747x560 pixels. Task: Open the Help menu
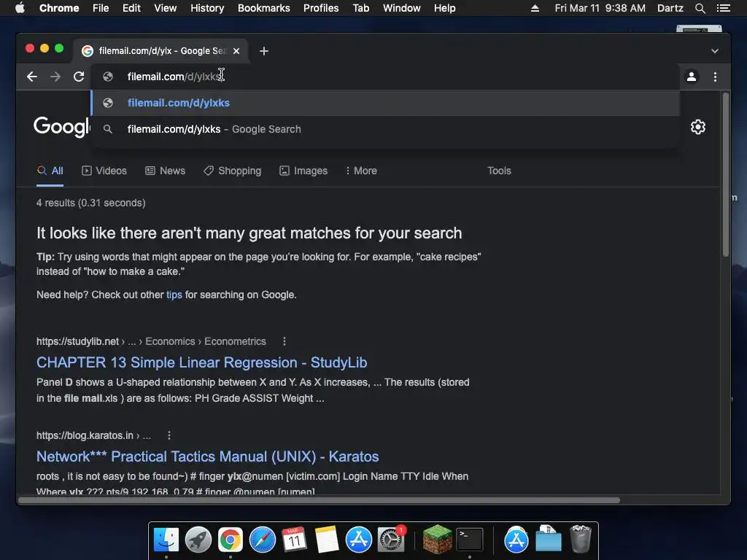tap(444, 8)
